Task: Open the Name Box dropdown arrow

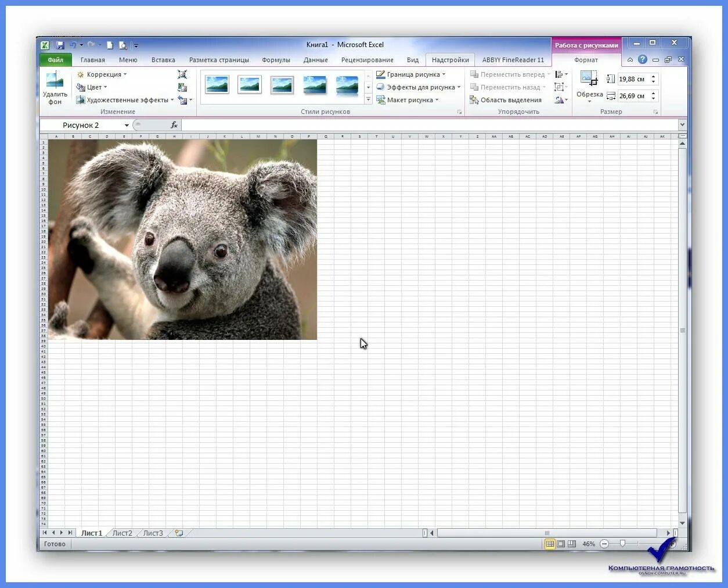Action: pos(127,126)
